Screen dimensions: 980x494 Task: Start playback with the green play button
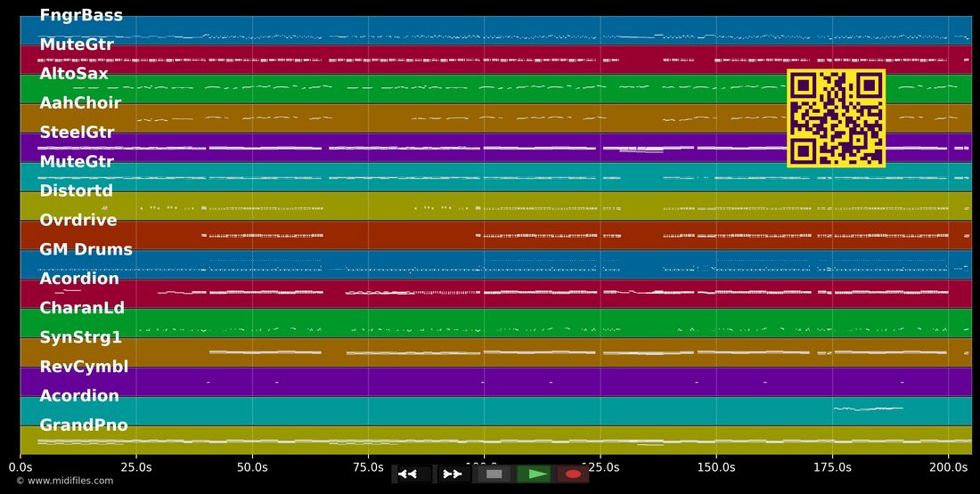[534, 474]
